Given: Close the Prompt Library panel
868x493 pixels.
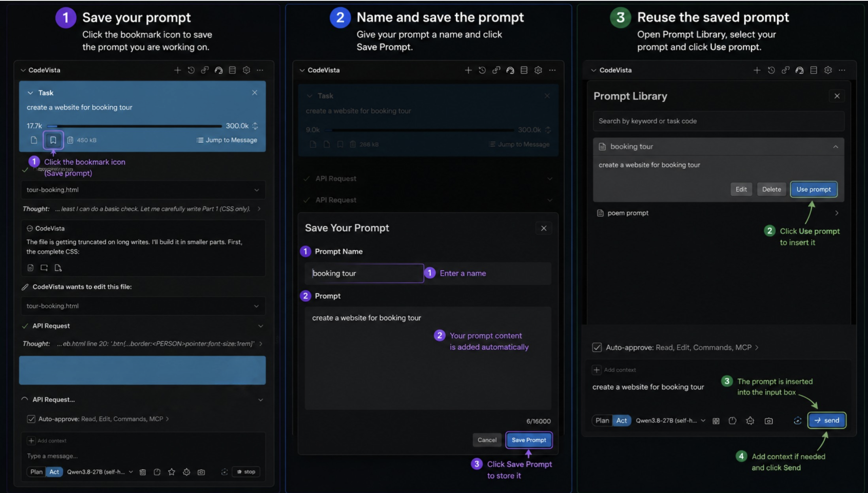Looking at the screenshot, I should 837,96.
